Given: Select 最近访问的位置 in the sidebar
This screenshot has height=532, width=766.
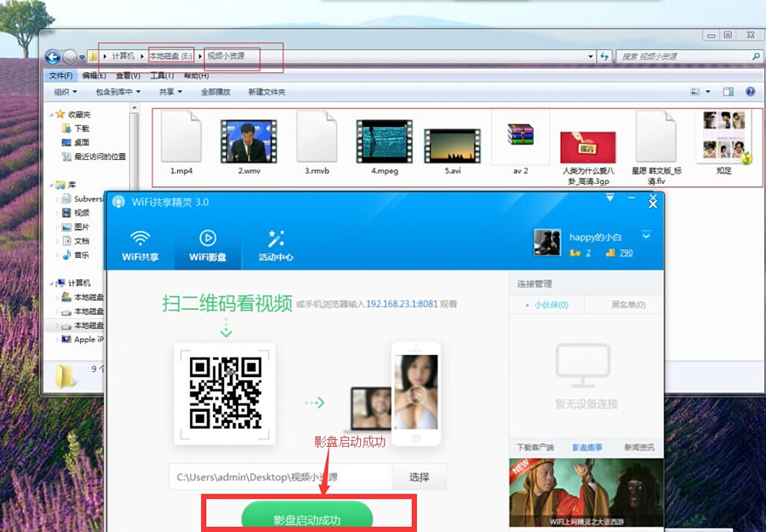Looking at the screenshot, I should click(x=94, y=157).
